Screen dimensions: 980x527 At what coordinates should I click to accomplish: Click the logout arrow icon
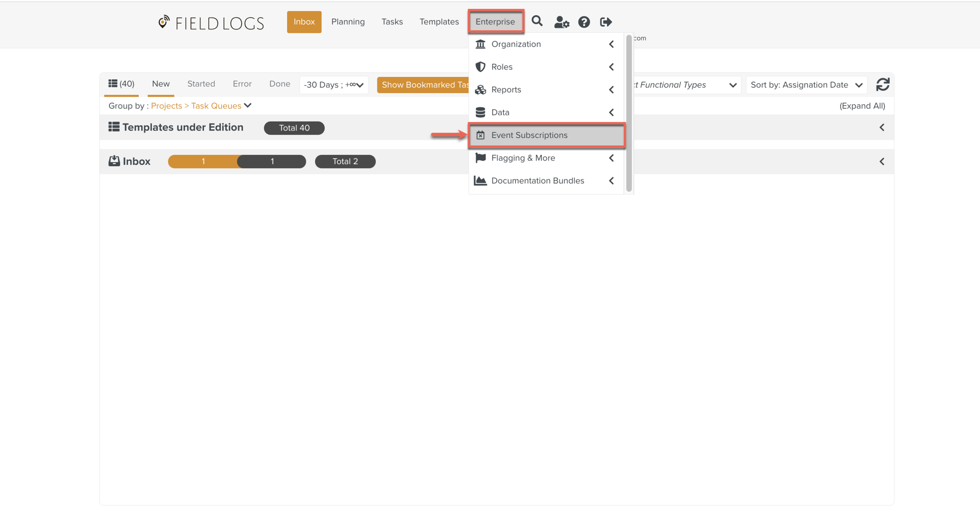606,22
